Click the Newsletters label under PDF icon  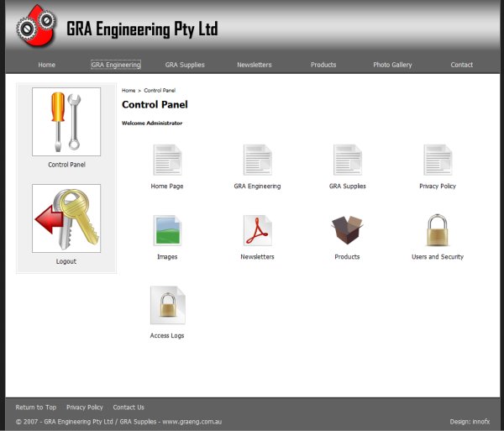tap(257, 257)
